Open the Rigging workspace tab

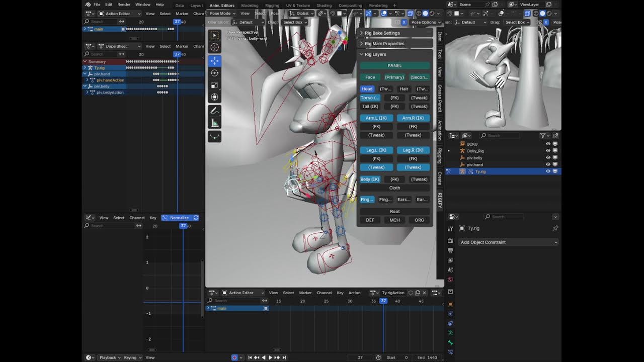[x=272, y=5]
